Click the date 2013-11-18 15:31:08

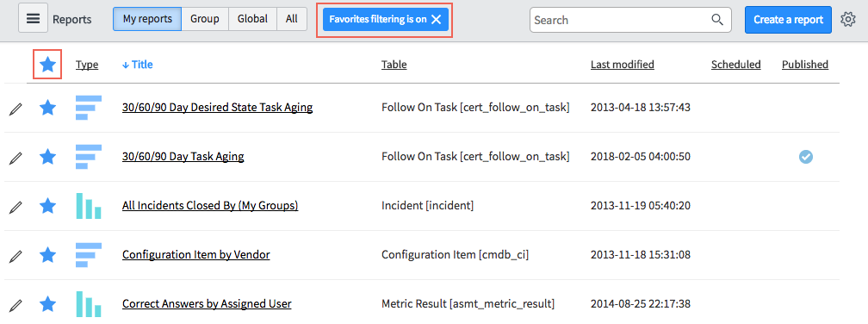coord(641,255)
